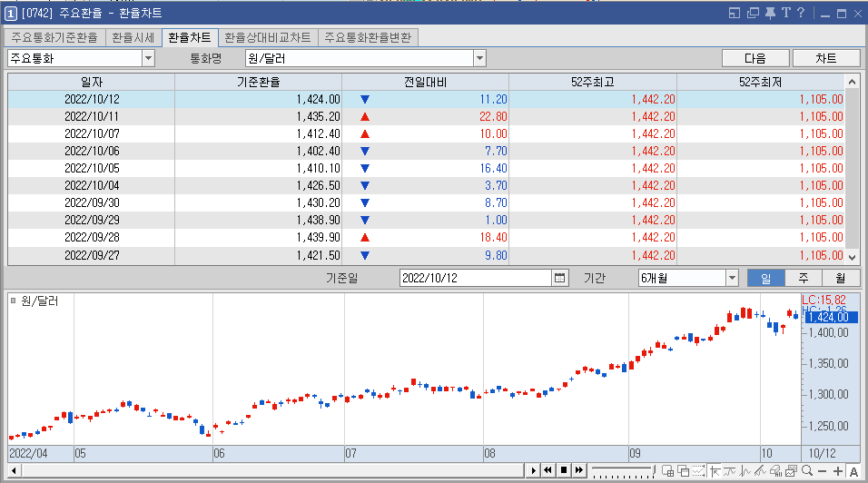Click the 16.40 change value cell
The image size is (868, 483).
click(425, 168)
